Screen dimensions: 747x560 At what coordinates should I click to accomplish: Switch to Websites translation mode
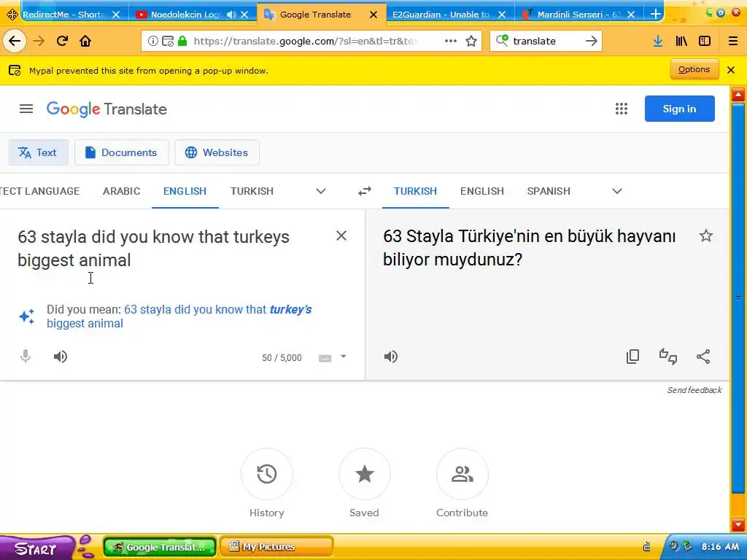pos(217,152)
